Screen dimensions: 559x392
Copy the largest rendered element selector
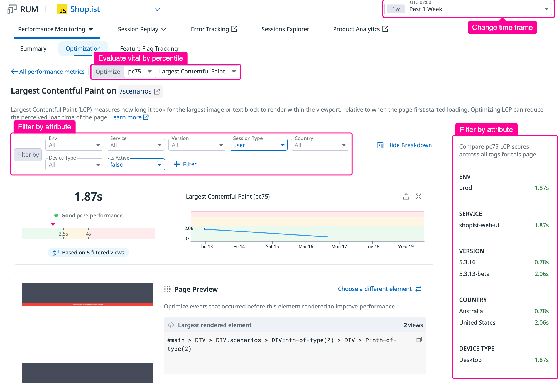419,340
